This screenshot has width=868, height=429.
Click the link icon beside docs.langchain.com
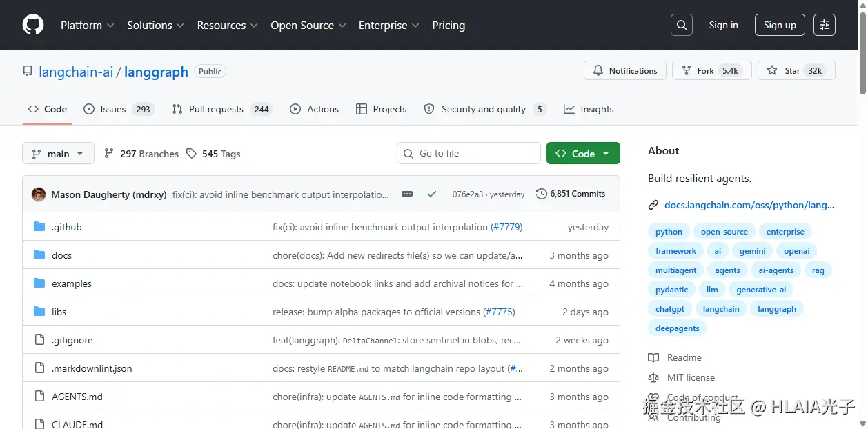pos(653,205)
